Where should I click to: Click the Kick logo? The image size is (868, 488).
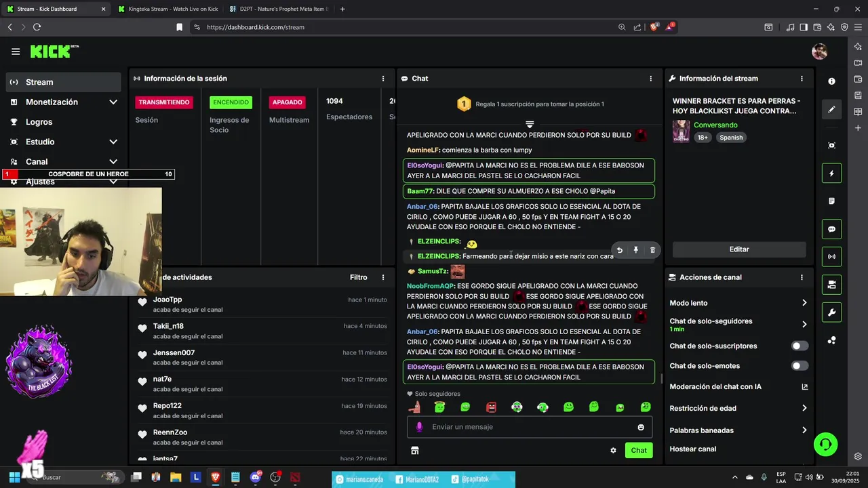pyautogui.click(x=54, y=52)
